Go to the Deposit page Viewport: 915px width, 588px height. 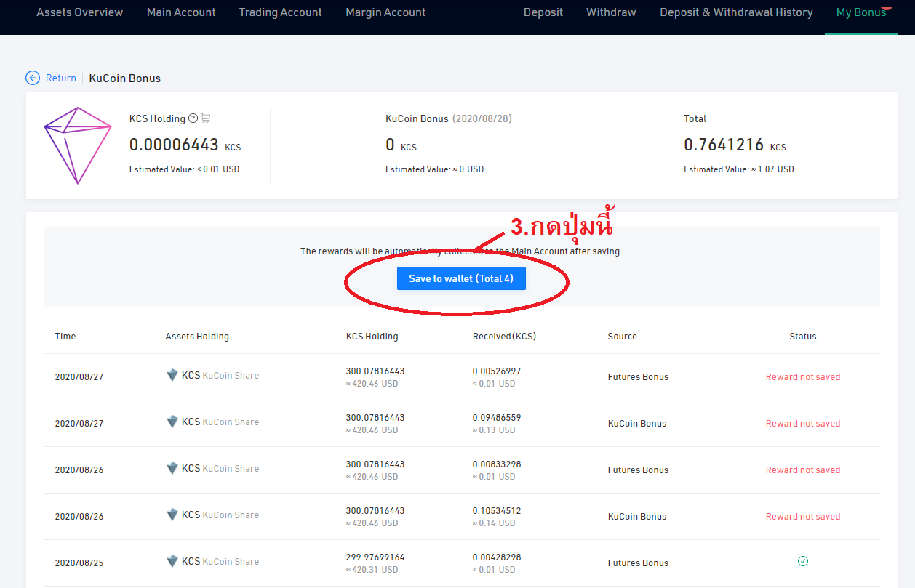[x=543, y=12]
